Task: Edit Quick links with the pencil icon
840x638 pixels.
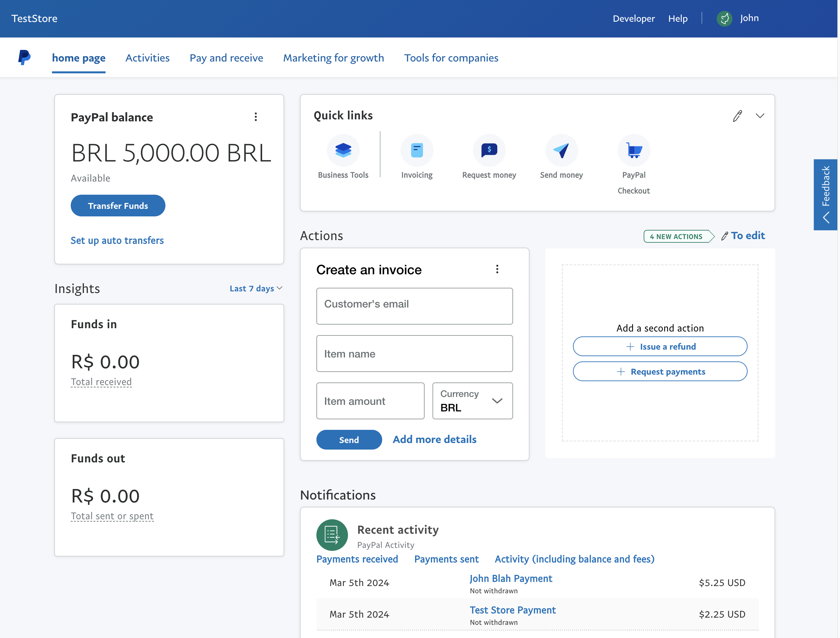Action: tap(737, 116)
